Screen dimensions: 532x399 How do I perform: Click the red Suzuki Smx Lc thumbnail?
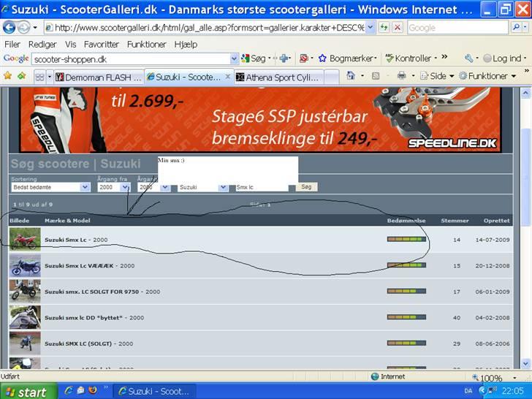24,240
